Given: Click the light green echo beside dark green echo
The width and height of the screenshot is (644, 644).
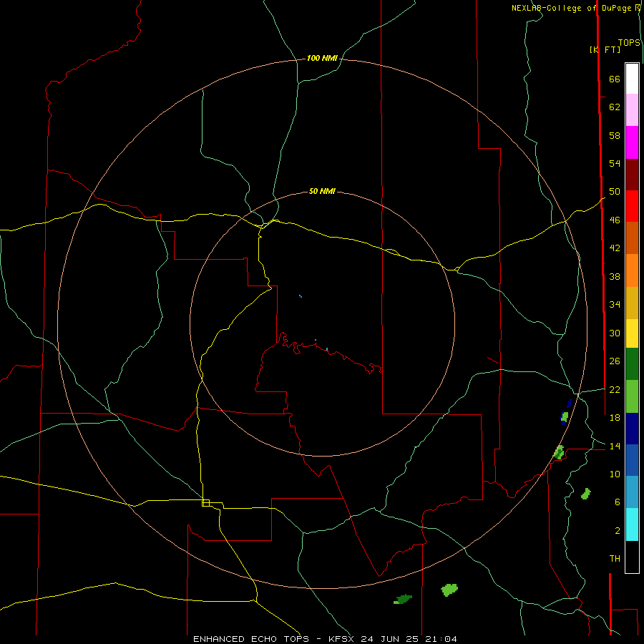Looking at the screenshot, I should pyautogui.click(x=449, y=590).
